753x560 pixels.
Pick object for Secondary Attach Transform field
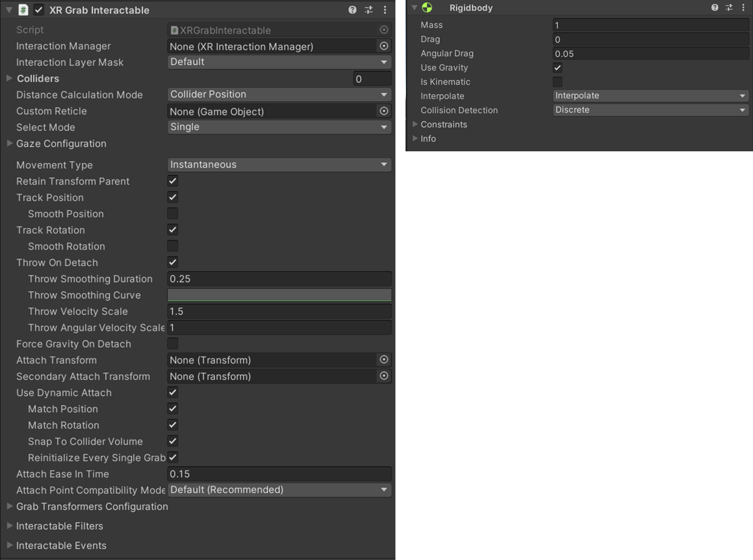[x=384, y=376]
